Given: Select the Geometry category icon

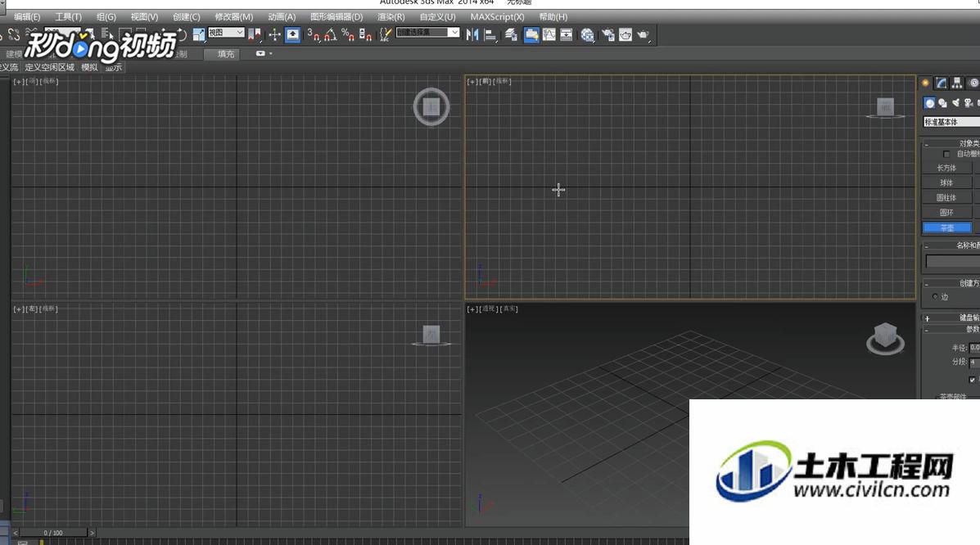Looking at the screenshot, I should pos(929,103).
